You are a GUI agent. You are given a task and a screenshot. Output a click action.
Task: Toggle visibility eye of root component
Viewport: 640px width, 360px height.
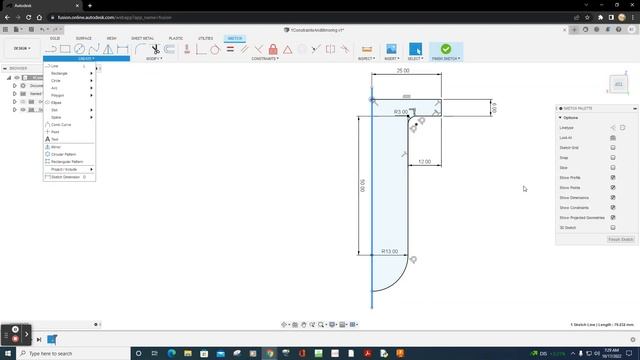coord(17,78)
